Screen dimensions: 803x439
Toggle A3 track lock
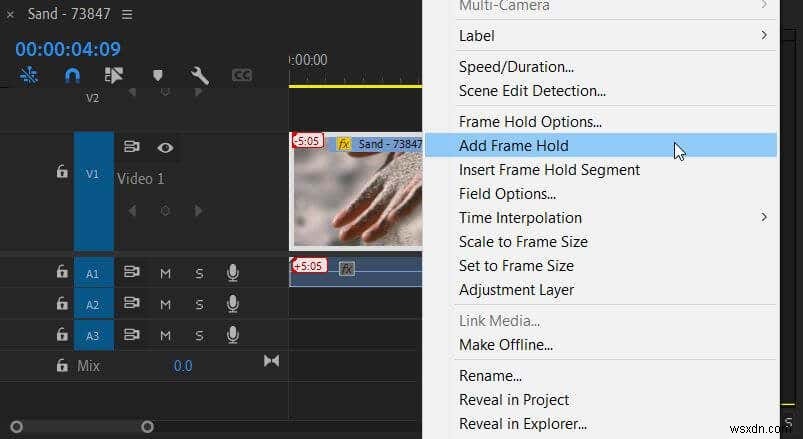pos(62,335)
